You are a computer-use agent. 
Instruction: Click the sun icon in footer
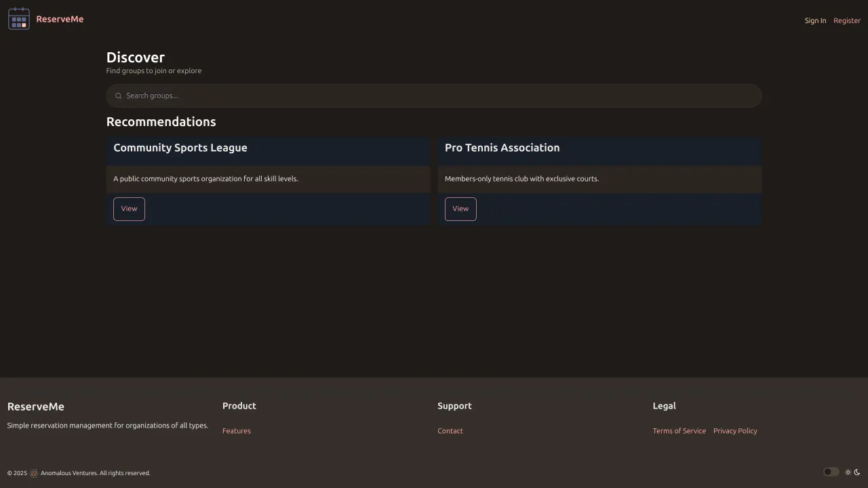tap(848, 472)
